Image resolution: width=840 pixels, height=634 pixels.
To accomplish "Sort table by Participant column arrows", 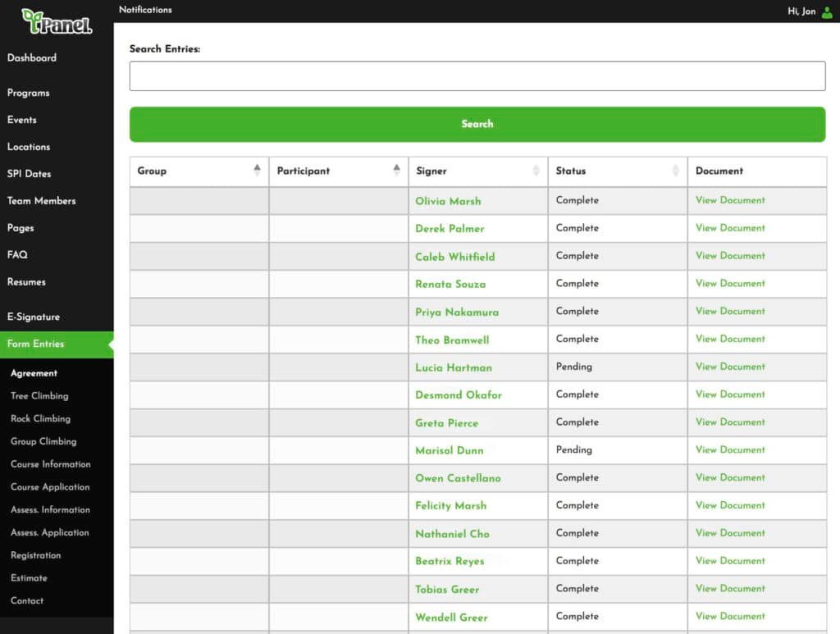I will [396, 171].
